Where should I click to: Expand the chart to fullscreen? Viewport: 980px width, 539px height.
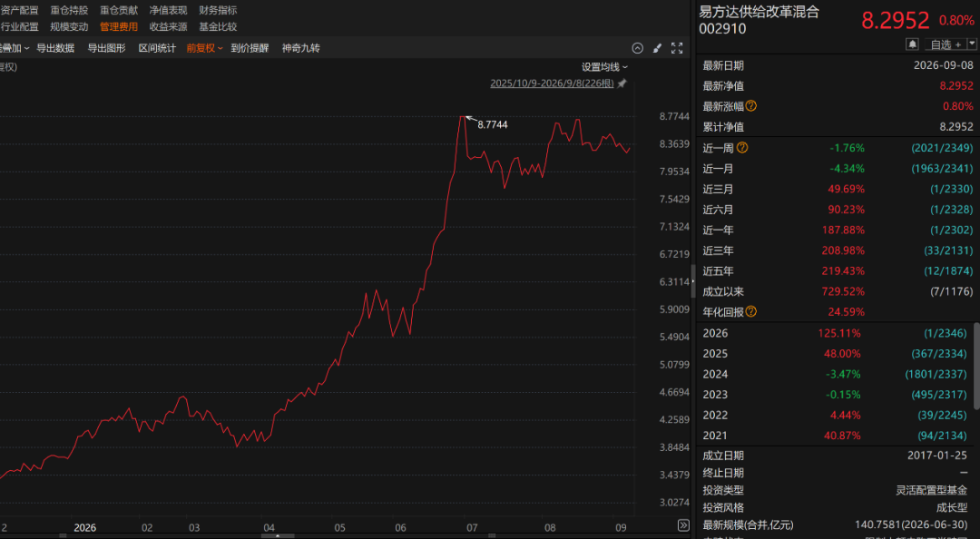pyautogui.click(x=677, y=48)
